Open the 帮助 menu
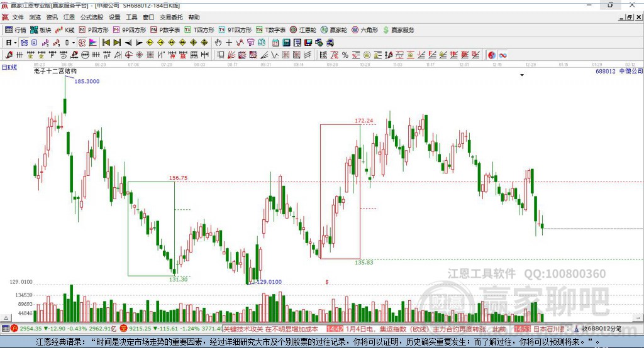Screen dimensions: 644x348 point(194,17)
